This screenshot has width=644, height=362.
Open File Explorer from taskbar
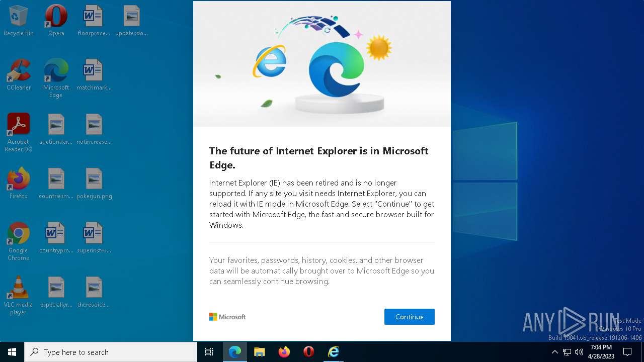259,352
